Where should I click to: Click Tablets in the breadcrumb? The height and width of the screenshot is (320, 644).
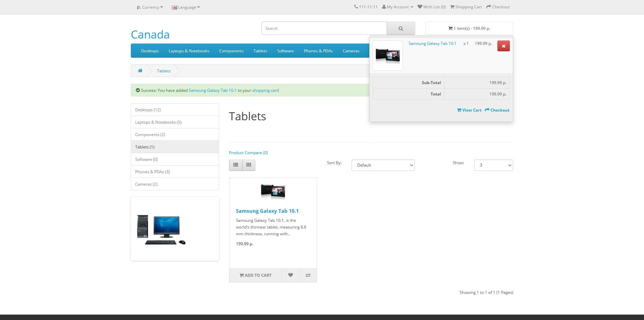pyautogui.click(x=164, y=71)
